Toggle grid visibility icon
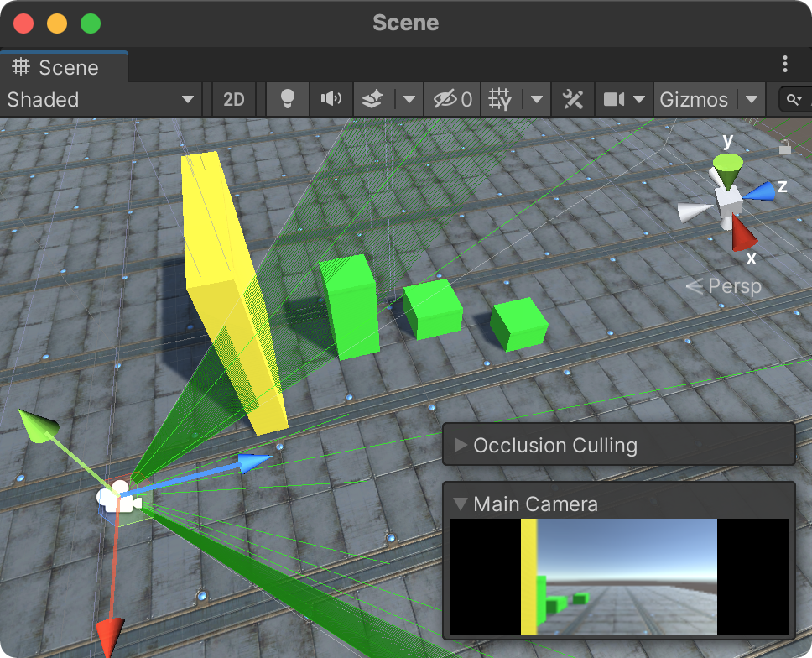This screenshot has width=812, height=658. tap(500, 100)
